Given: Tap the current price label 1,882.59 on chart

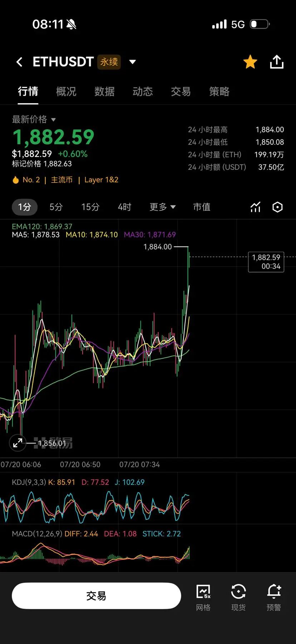Looking at the screenshot, I should [x=266, y=262].
